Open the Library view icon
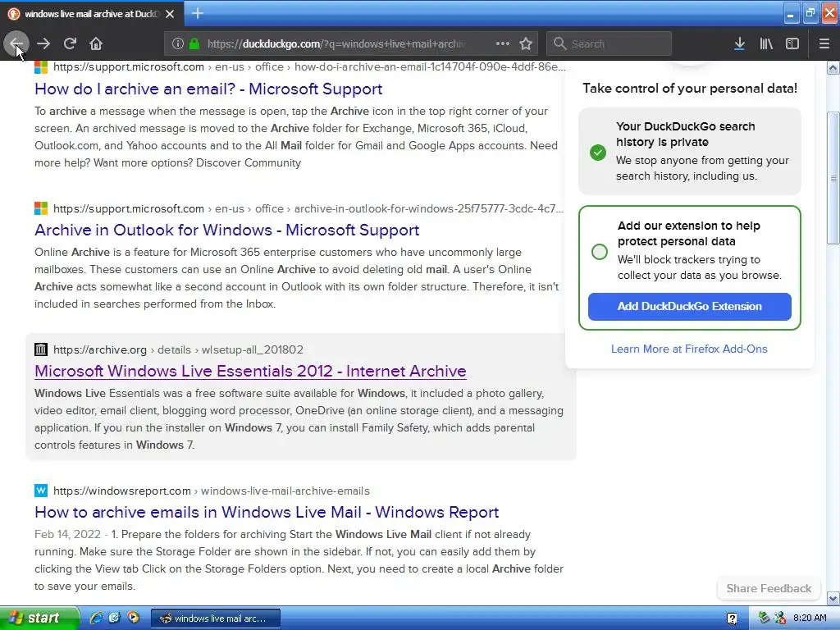840x630 pixels. pyautogui.click(x=766, y=43)
